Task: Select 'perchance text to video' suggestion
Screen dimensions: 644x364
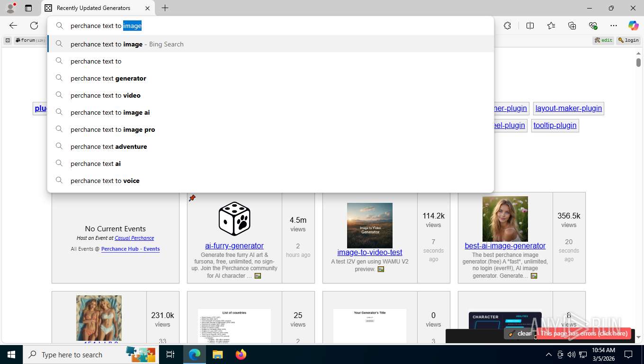Action: click(x=270, y=95)
